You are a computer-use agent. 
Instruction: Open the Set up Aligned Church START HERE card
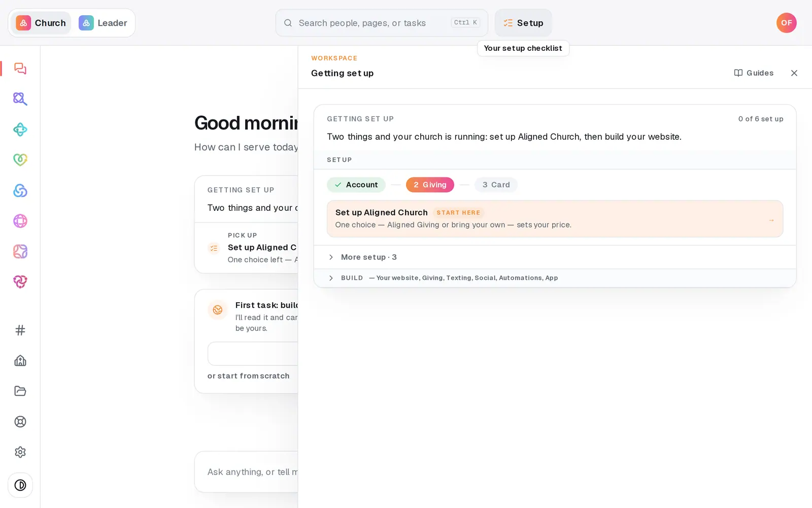point(555,219)
